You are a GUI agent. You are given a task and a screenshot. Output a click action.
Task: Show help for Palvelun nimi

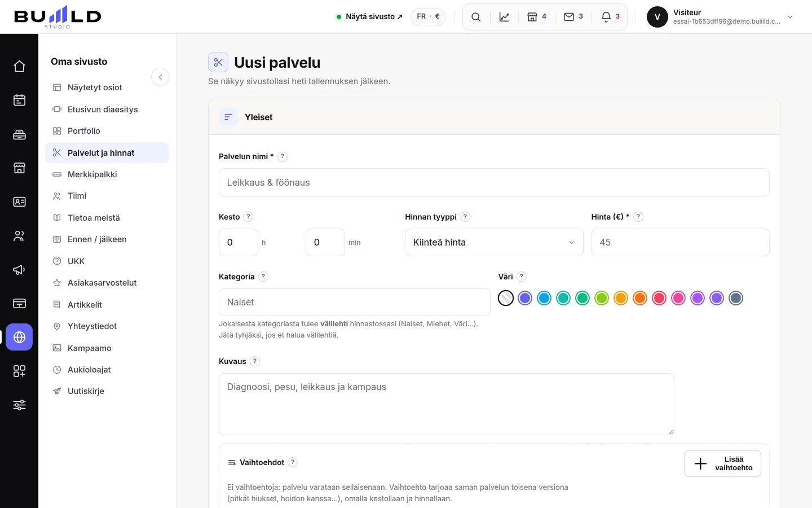[x=283, y=157]
